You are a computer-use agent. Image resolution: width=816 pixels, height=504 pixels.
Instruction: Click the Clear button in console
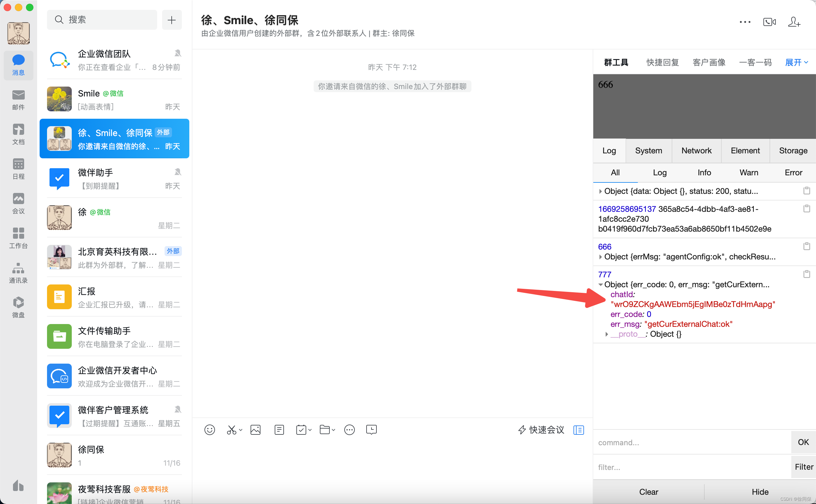tap(649, 492)
